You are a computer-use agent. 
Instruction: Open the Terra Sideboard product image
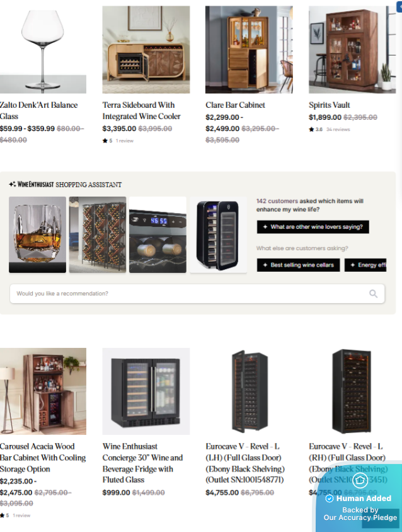[146, 50]
